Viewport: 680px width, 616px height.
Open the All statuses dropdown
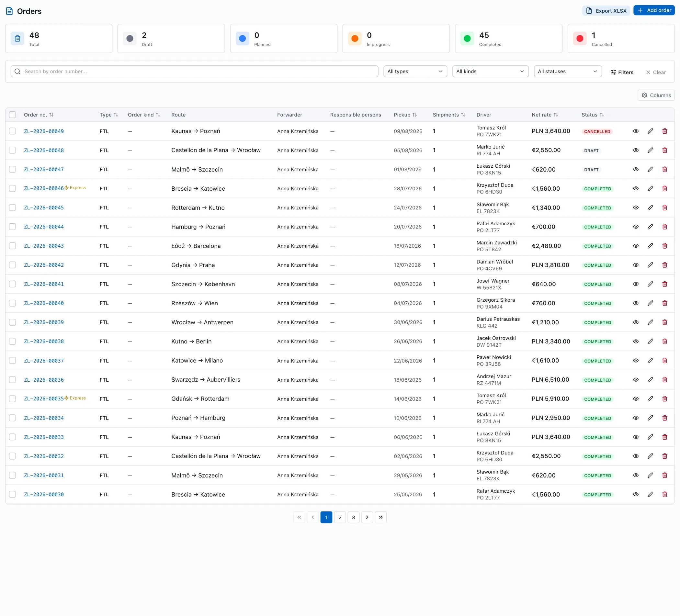click(x=567, y=72)
